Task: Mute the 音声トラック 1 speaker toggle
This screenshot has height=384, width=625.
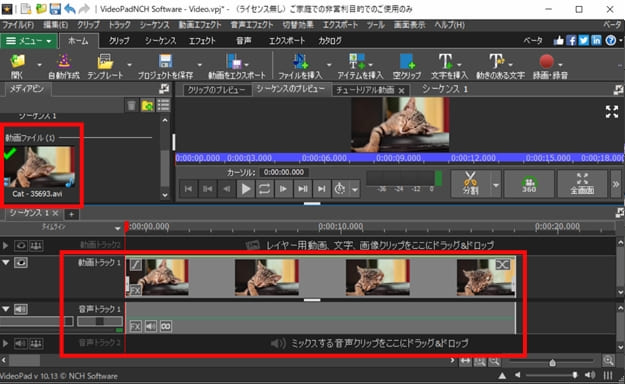Action: pos(21,309)
